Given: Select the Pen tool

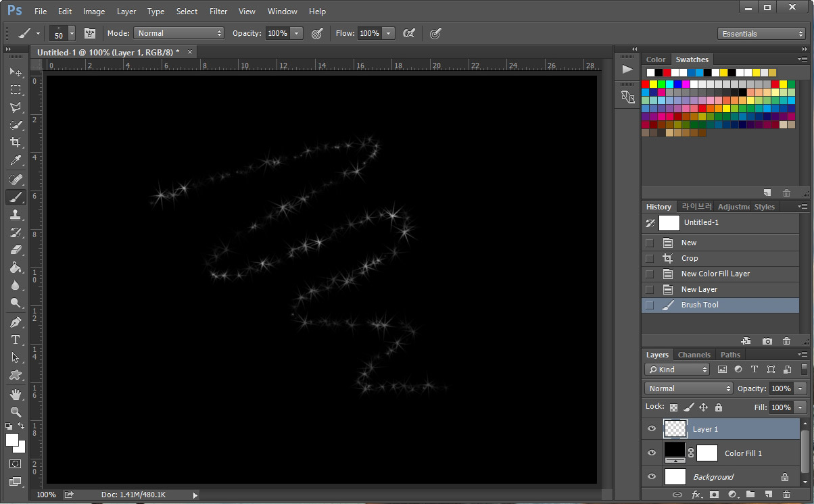Looking at the screenshot, I should [x=16, y=322].
